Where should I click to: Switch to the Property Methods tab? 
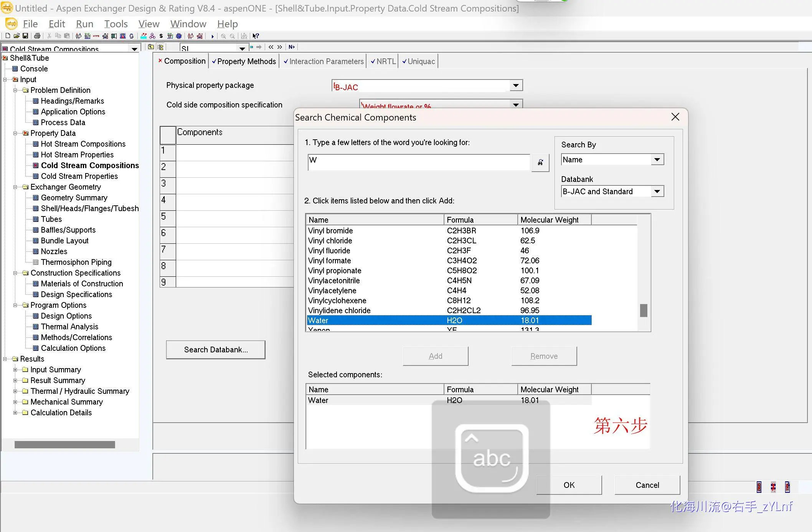coord(243,61)
